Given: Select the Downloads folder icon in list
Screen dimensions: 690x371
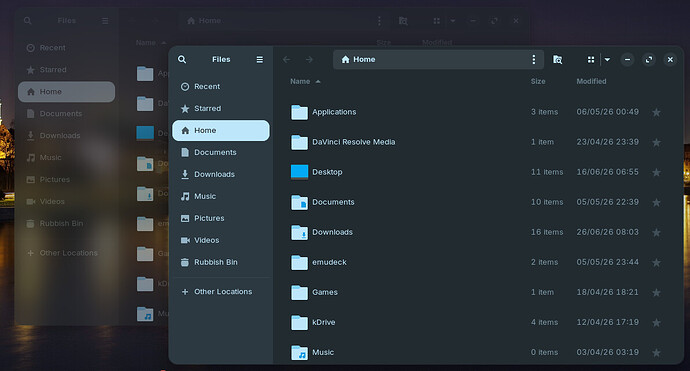Looking at the screenshot, I should 299,232.
